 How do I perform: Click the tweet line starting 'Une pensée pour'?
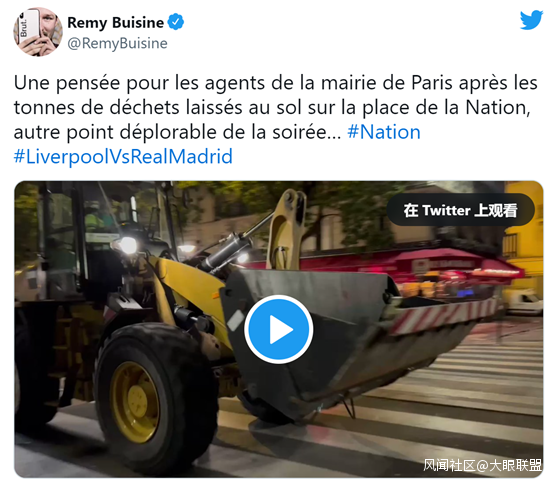(x=276, y=83)
